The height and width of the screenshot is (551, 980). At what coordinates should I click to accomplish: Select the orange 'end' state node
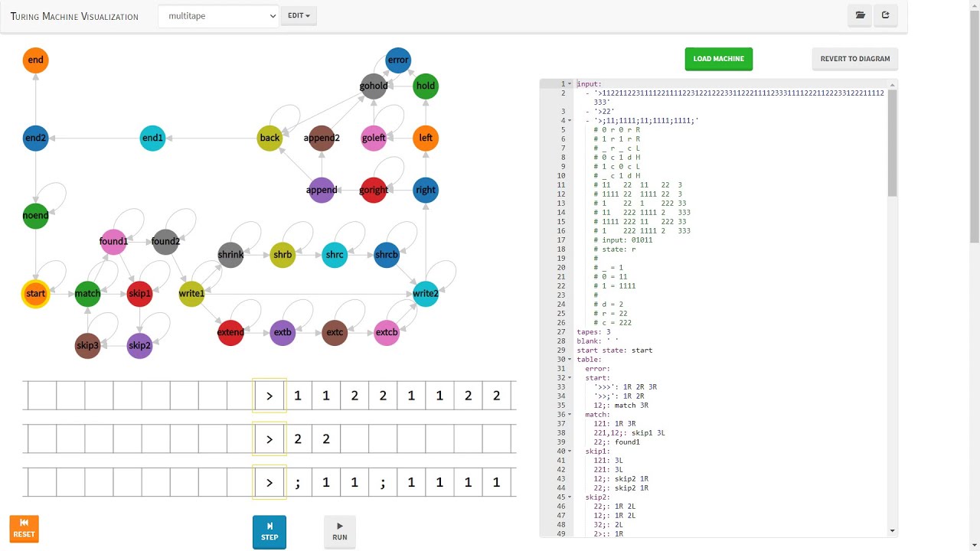click(36, 60)
